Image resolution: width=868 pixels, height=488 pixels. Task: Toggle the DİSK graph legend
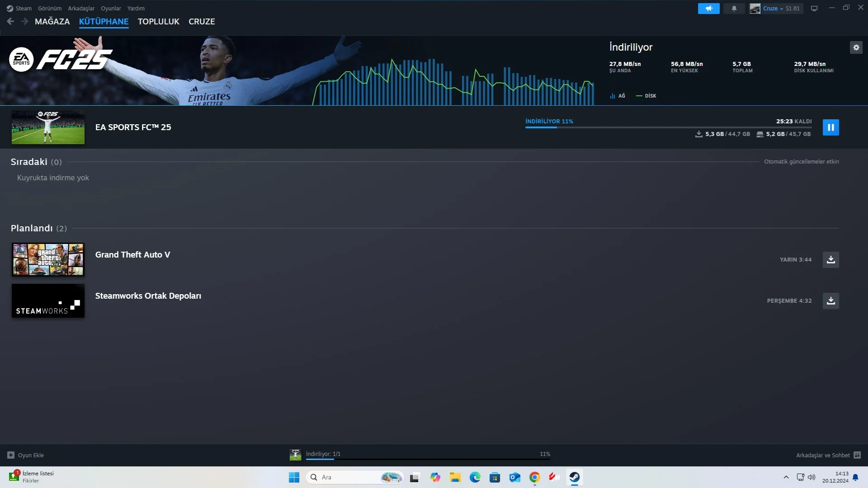(646, 96)
